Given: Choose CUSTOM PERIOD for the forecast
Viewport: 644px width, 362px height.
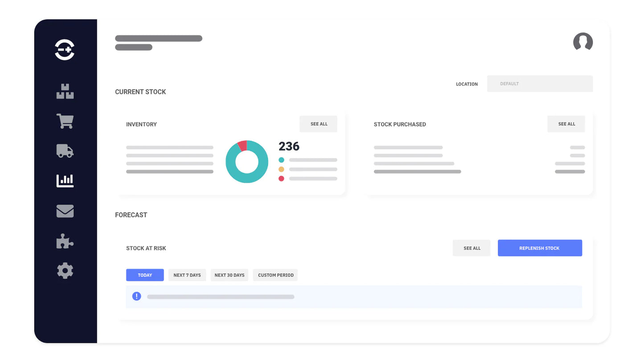Looking at the screenshot, I should 275,275.
